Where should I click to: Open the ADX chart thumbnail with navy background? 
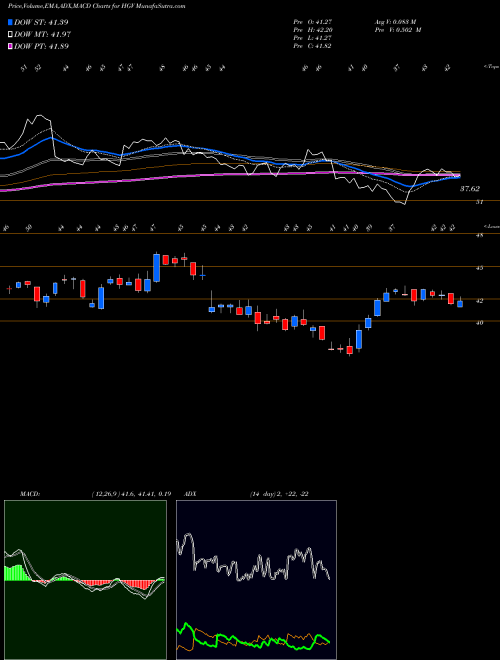tap(256, 580)
